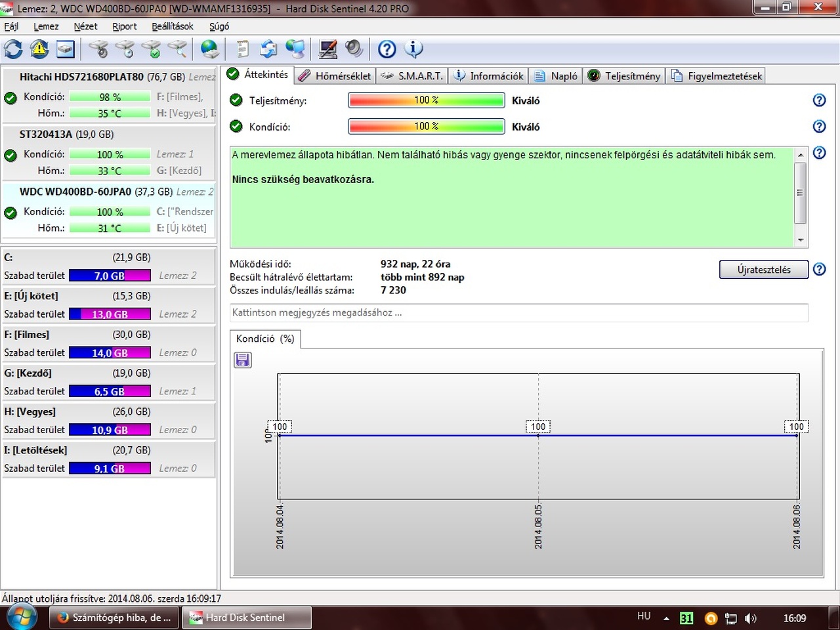Select the E: [Új kötet] drive row
This screenshot has width=840, height=630.
pyautogui.click(x=110, y=305)
